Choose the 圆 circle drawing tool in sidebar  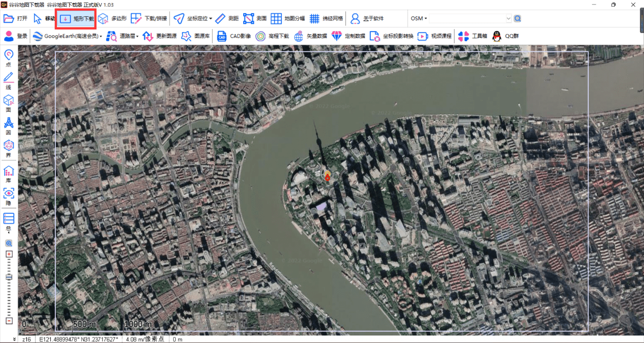click(9, 124)
